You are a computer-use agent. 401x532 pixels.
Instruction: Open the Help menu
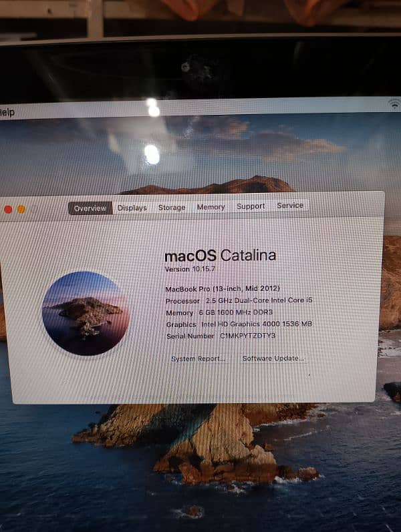click(x=7, y=113)
